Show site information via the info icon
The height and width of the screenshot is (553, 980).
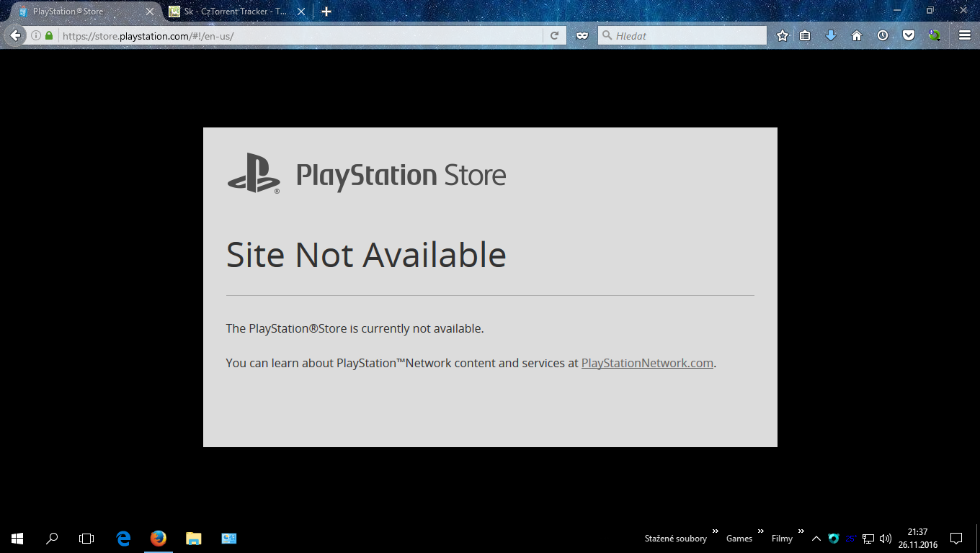[36, 35]
